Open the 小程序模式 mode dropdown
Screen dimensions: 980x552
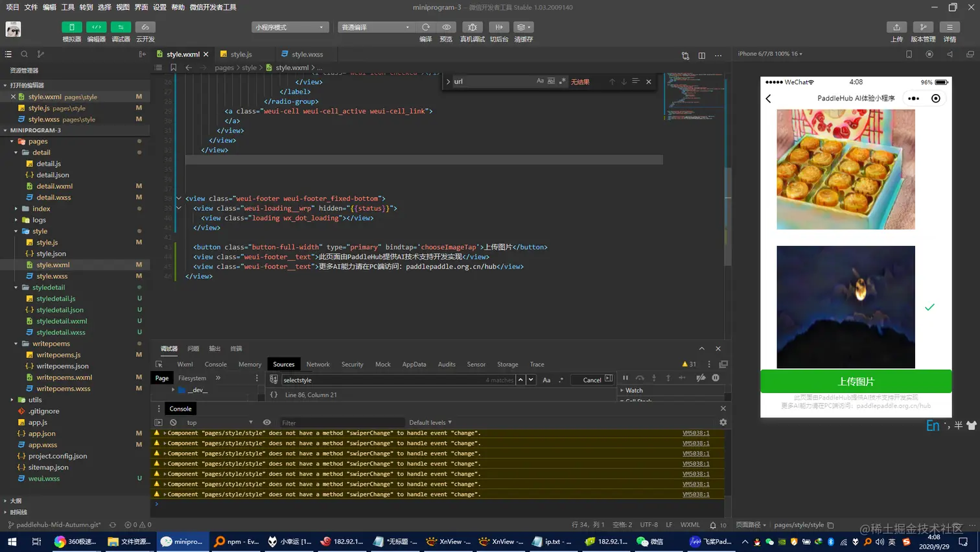click(x=290, y=27)
